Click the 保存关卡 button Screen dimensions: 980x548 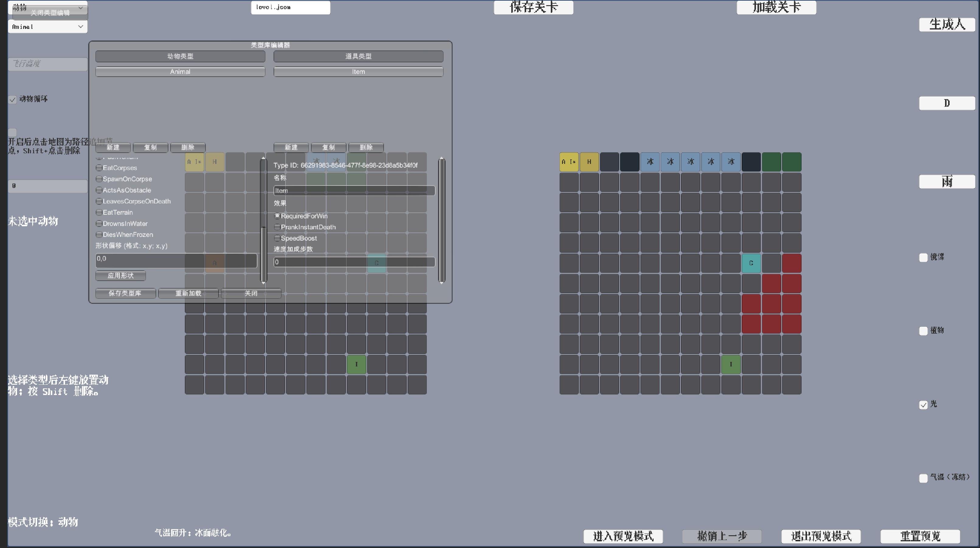click(x=533, y=7)
